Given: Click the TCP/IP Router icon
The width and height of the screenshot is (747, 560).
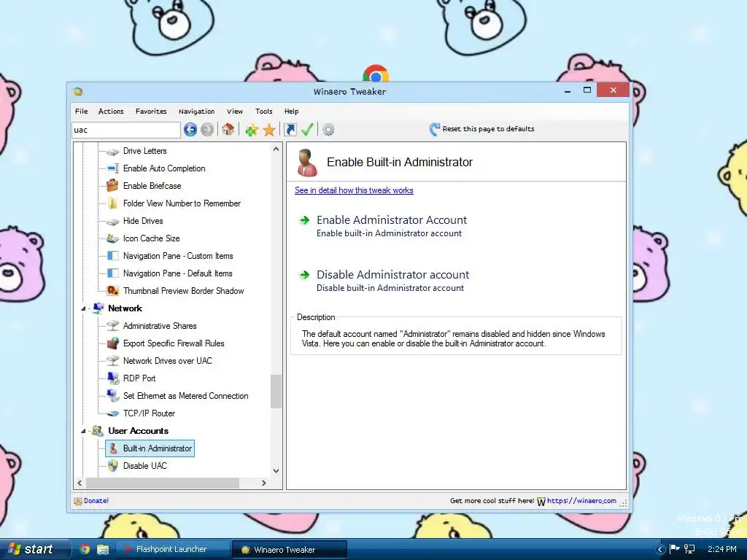Looking at the screenshot, I should [113, 413].
